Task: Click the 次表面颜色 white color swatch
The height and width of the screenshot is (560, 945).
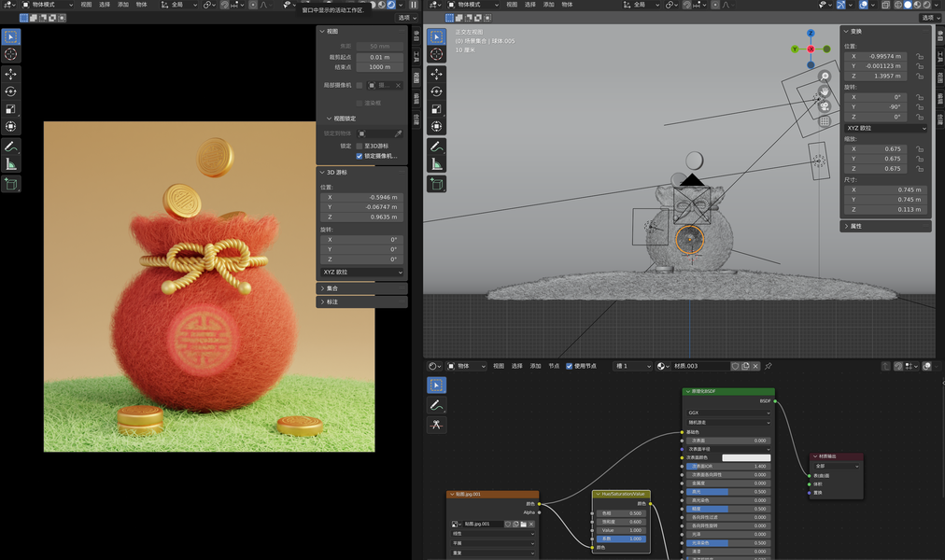Action: (x=746, y=458)
